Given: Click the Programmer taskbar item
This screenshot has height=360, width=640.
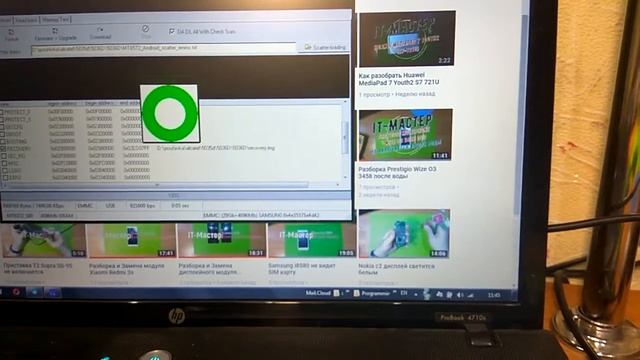Looking at the screenshot, I should pyautogui.click(x=372, y=293).
